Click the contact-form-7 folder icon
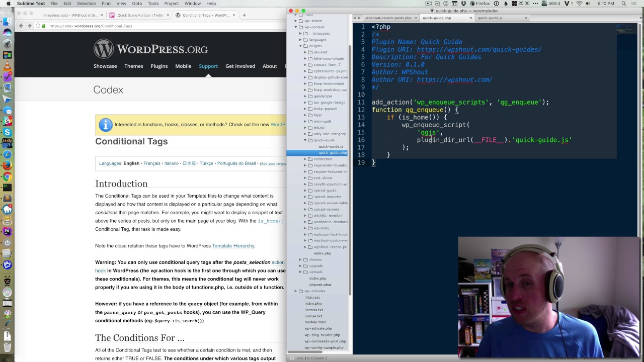The width and height of the screenshot is (644, 362). [x=310, y=65]
